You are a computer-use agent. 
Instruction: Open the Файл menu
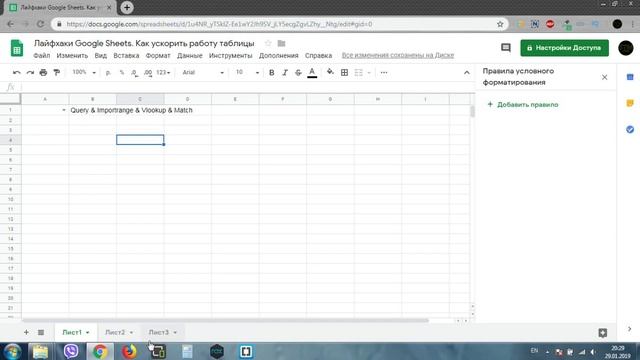(x=42, y=56)
